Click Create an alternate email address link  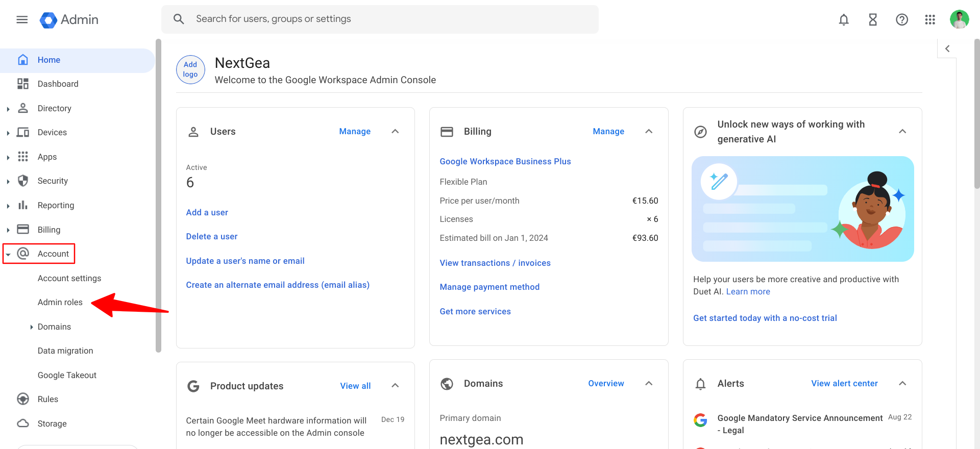click(278, 285)
